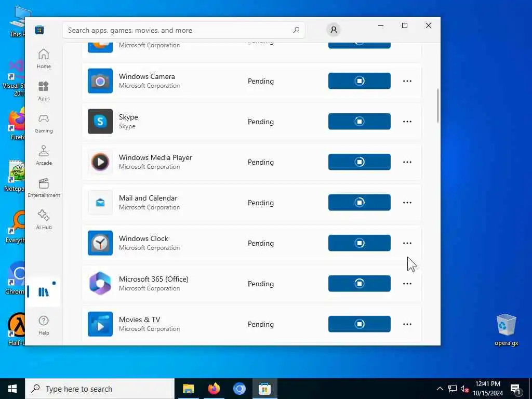Open the Home section in sidebar
Viewport: 532px width, 399px height.
tap(44, 59)
